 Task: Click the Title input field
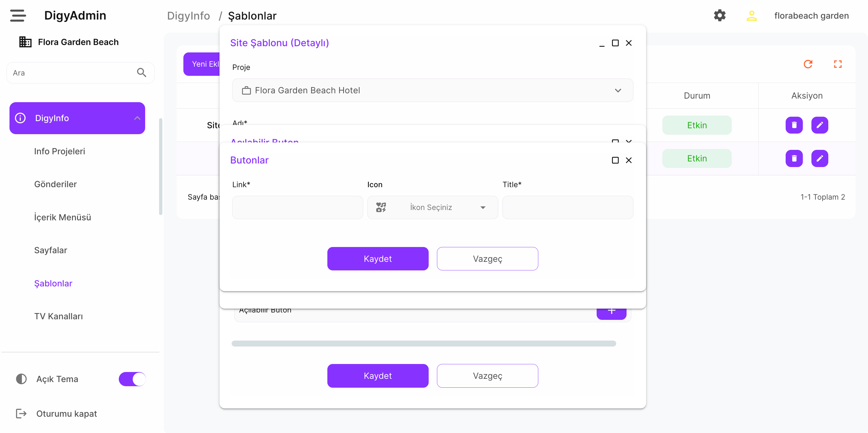point(567,208)
